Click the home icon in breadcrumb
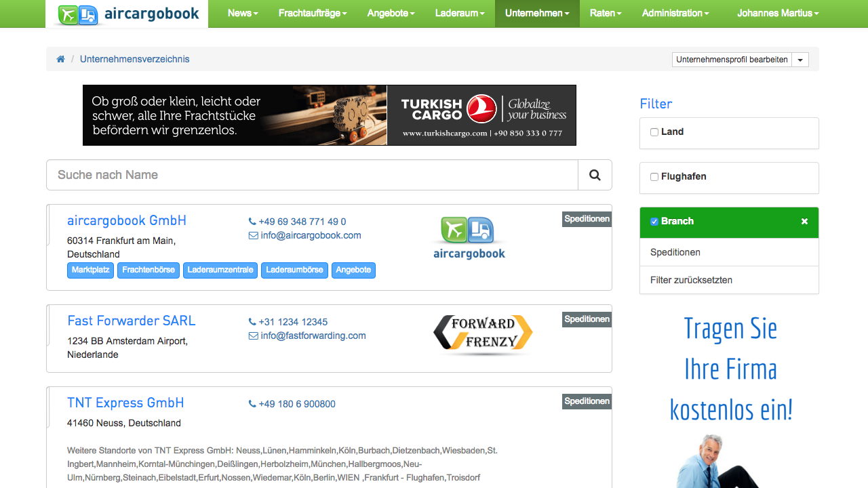 coord(60,59)
